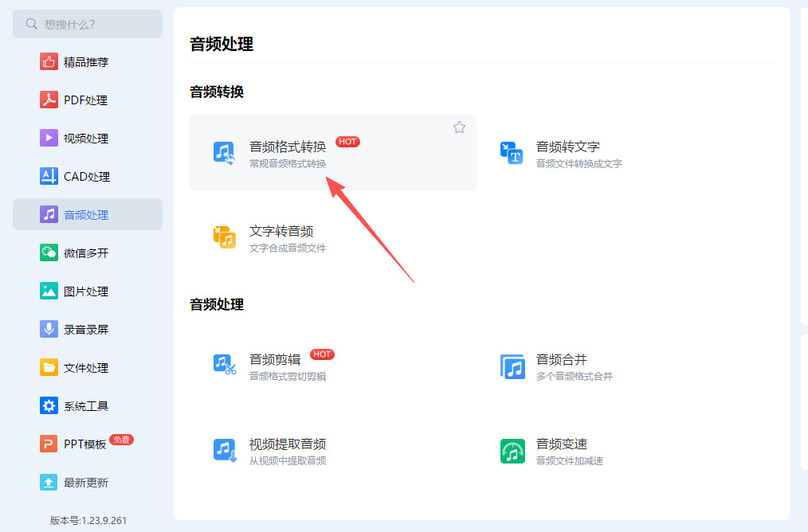Click the 音频格式转换 music note icon
This screenshot has height=532, width=808.
[224, 154]
